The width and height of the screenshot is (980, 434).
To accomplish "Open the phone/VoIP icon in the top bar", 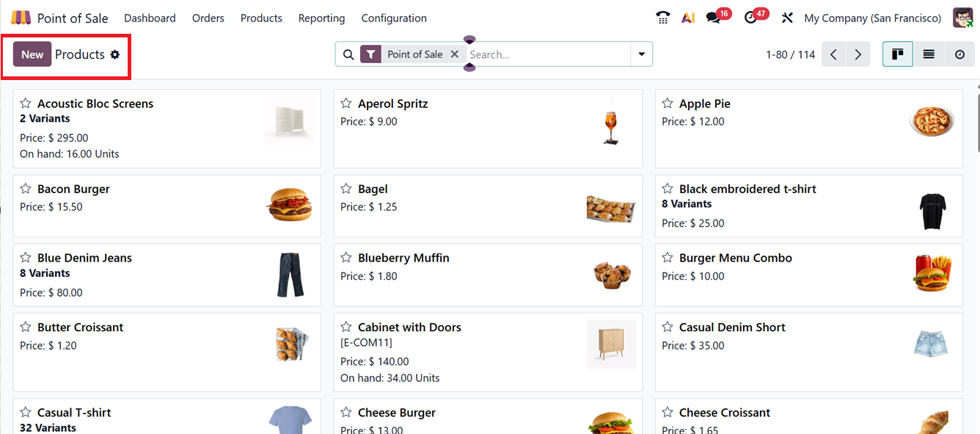I will pos(662,18).
